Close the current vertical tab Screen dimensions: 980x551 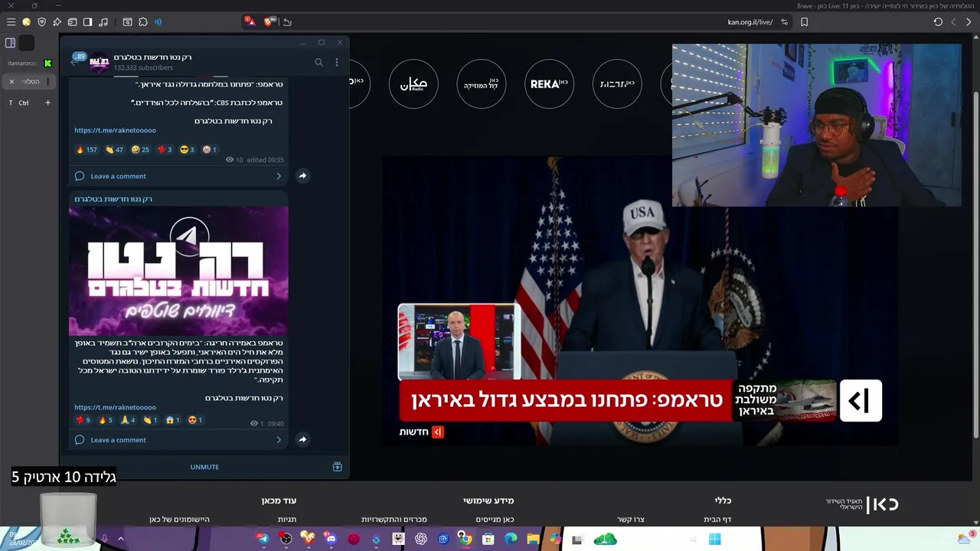coord(11,81)
